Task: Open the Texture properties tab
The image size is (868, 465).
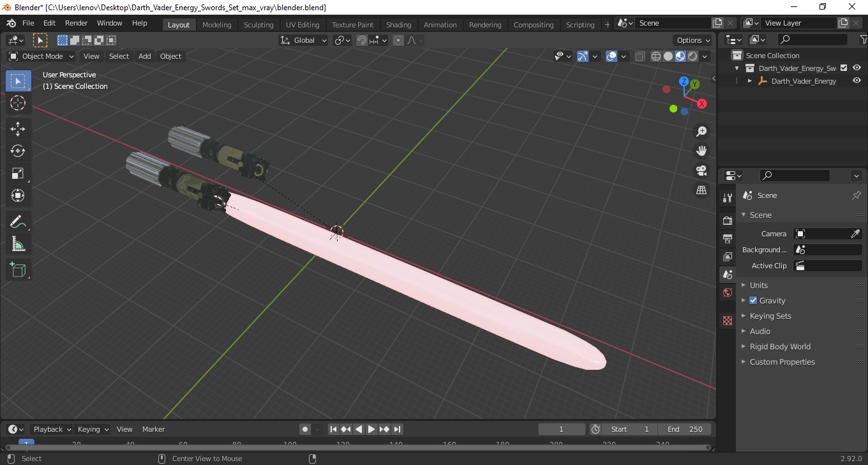Action: tap(727, 321)
